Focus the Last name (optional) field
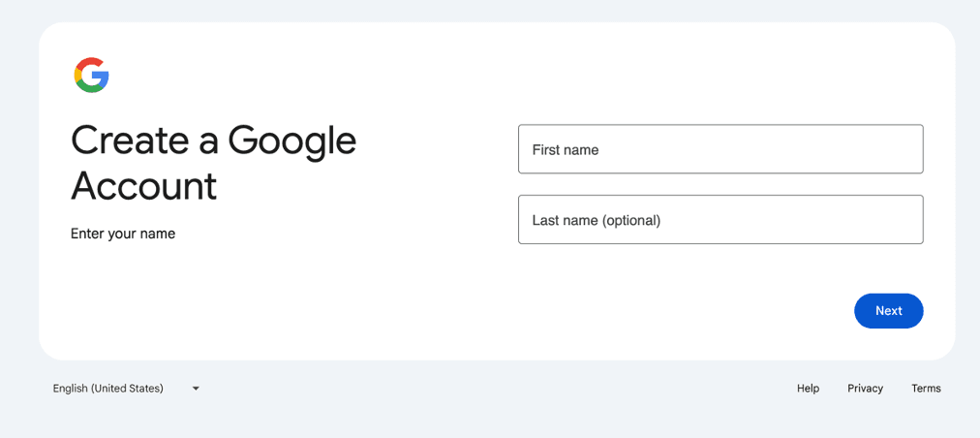 720,220
